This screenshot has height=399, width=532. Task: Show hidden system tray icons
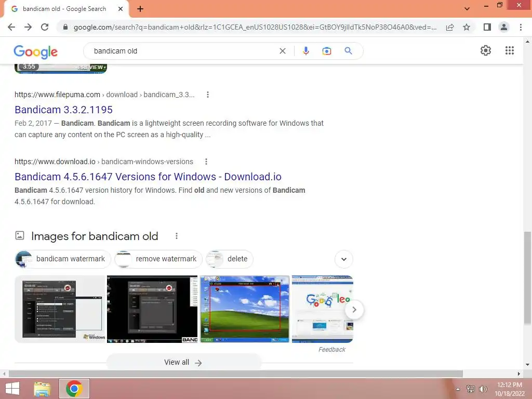click(x=458, y=389)
